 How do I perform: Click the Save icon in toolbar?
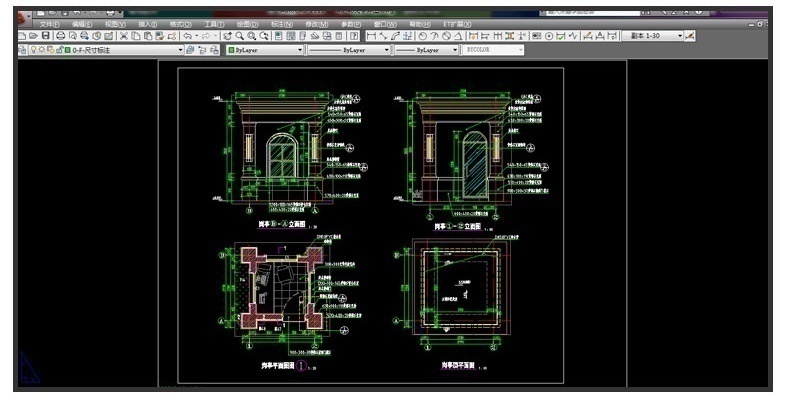tap(46, 36)
